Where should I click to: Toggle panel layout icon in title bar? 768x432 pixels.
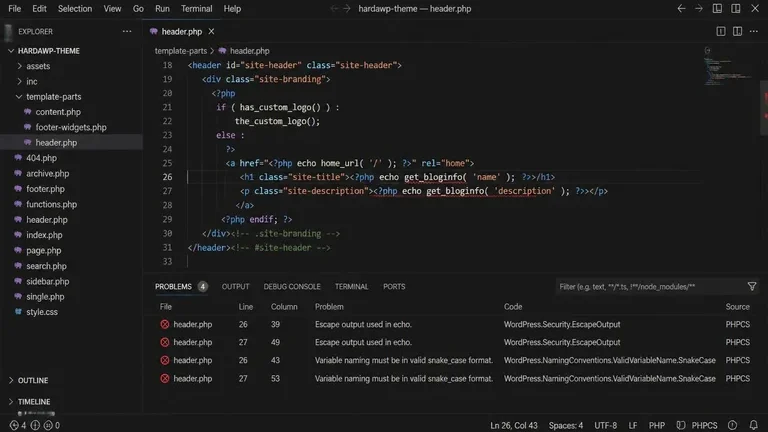[717, 8]
